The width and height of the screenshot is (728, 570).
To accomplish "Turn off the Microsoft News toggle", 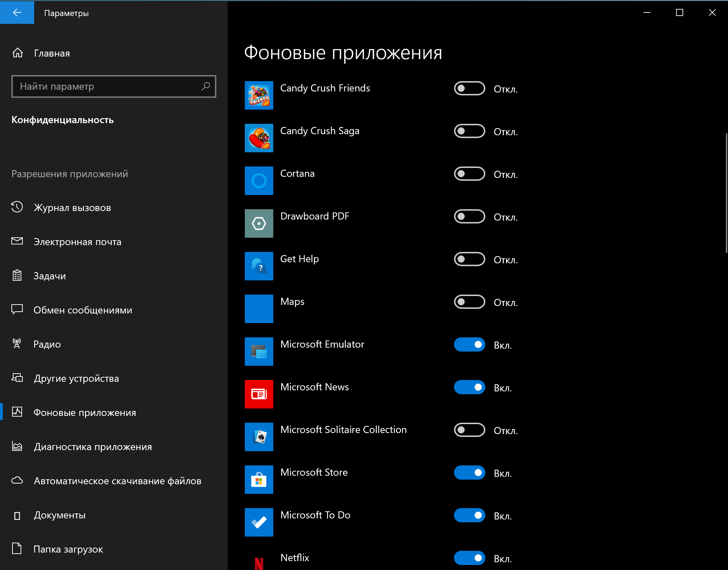I will point(469,387).
